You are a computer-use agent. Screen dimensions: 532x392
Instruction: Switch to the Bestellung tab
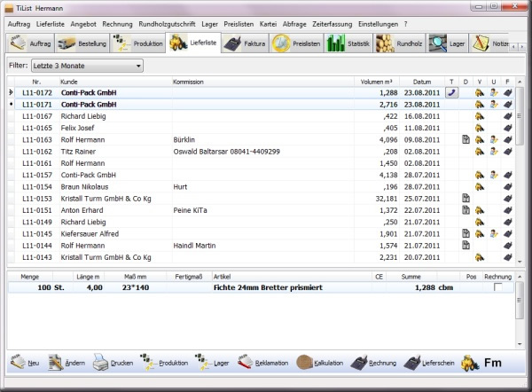point(82,43)
